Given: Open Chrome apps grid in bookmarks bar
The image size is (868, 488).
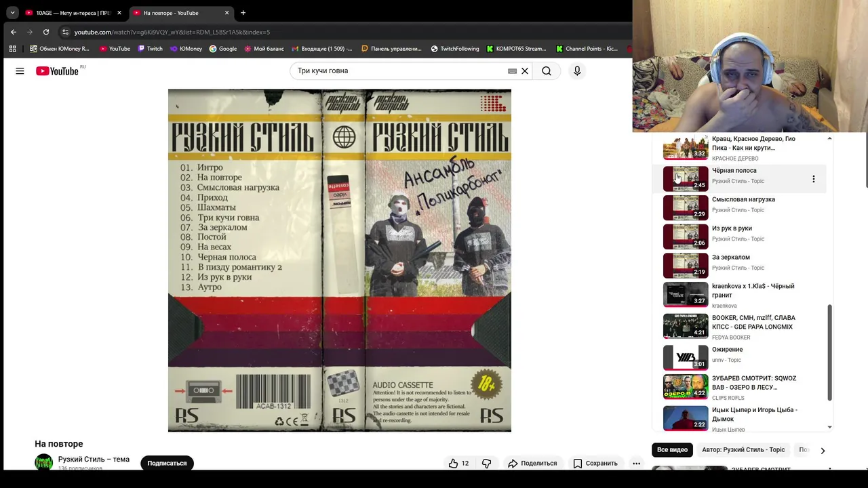Looking at the screenshot, I should tap(12, 49).
